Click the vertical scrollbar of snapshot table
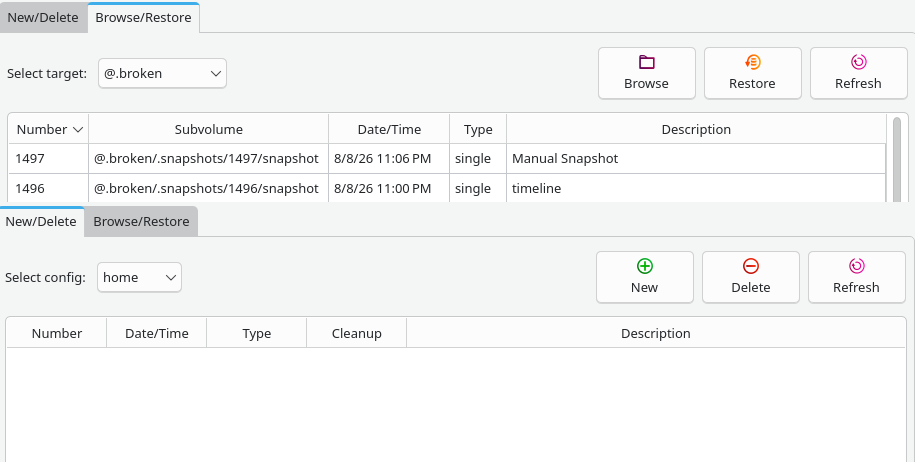Screen dimensions: 915x462 (897, 159)
